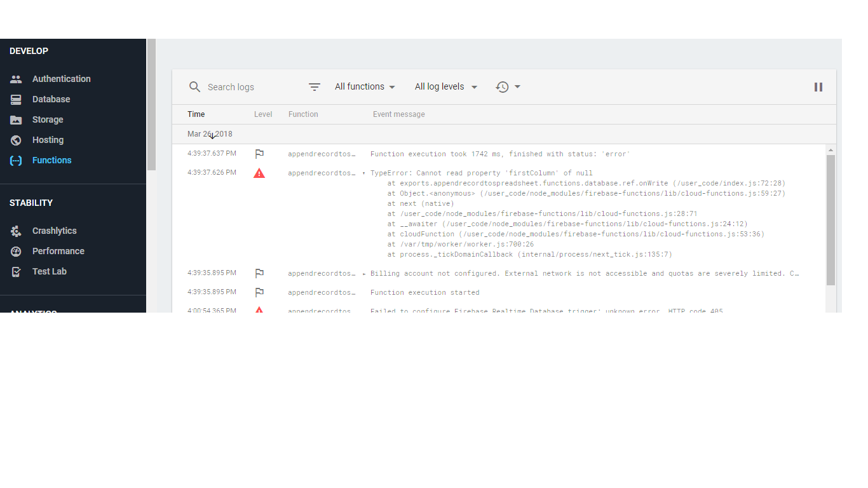Click the error warning icon on the TypeError entry
The width and height of the screenshot is (868, 488).
point(259,172)
